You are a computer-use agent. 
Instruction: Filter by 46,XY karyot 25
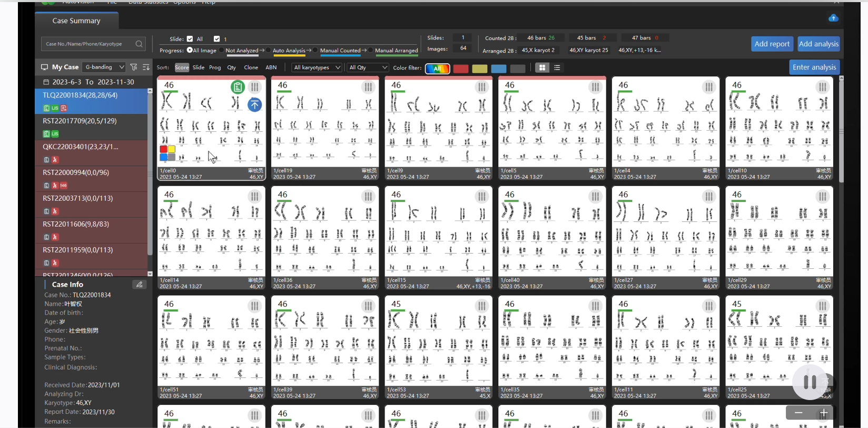(588, 50)
